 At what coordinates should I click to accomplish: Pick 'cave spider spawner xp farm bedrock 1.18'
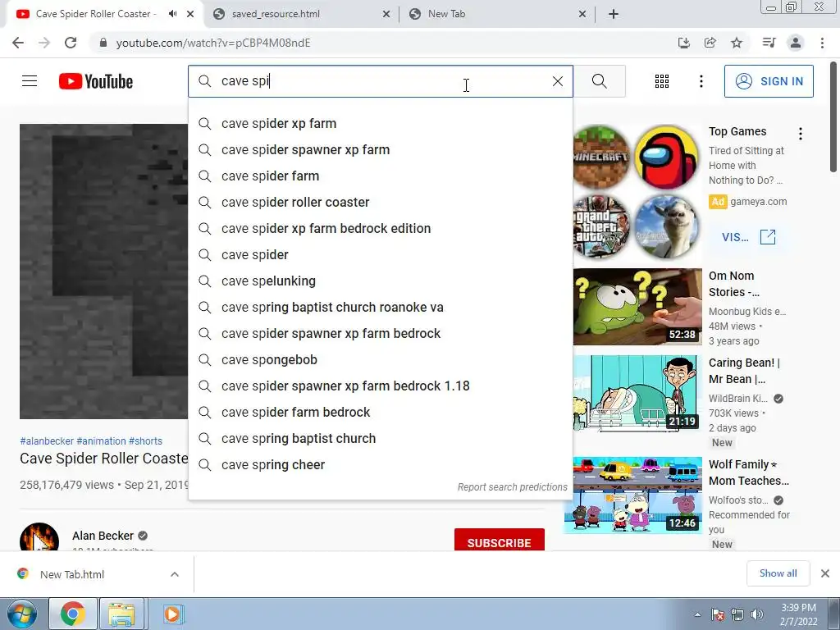[x=381, y=386]
